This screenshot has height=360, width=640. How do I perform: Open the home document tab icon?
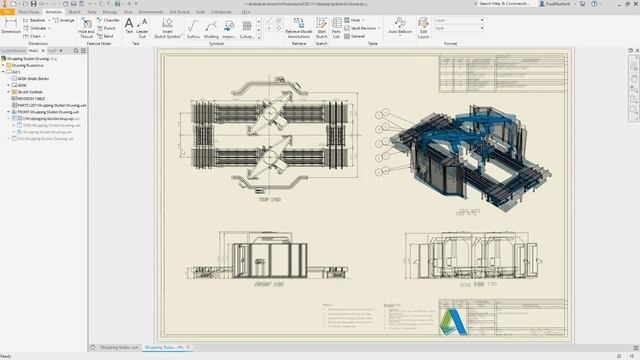pyautogui.click(x=93, y=347)
